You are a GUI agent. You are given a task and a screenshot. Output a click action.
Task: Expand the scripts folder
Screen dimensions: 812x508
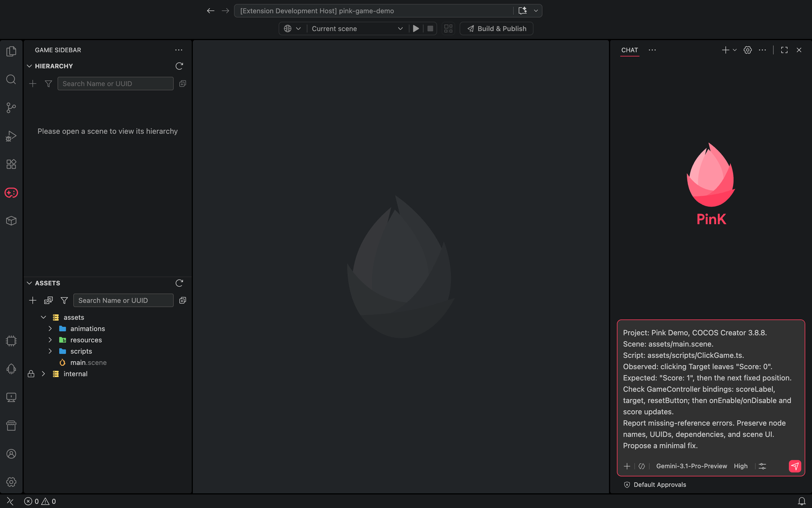(50, 351)
